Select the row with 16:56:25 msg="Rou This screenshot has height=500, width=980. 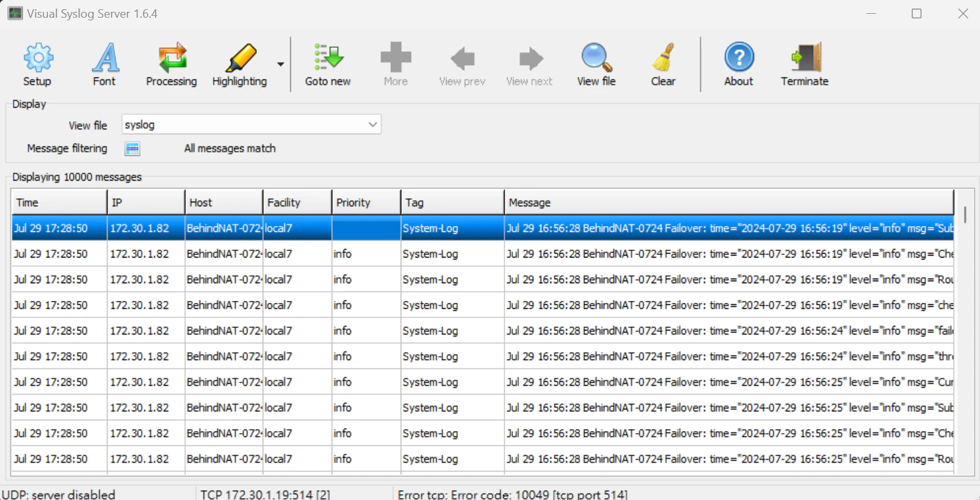click(x=483, y=459)
